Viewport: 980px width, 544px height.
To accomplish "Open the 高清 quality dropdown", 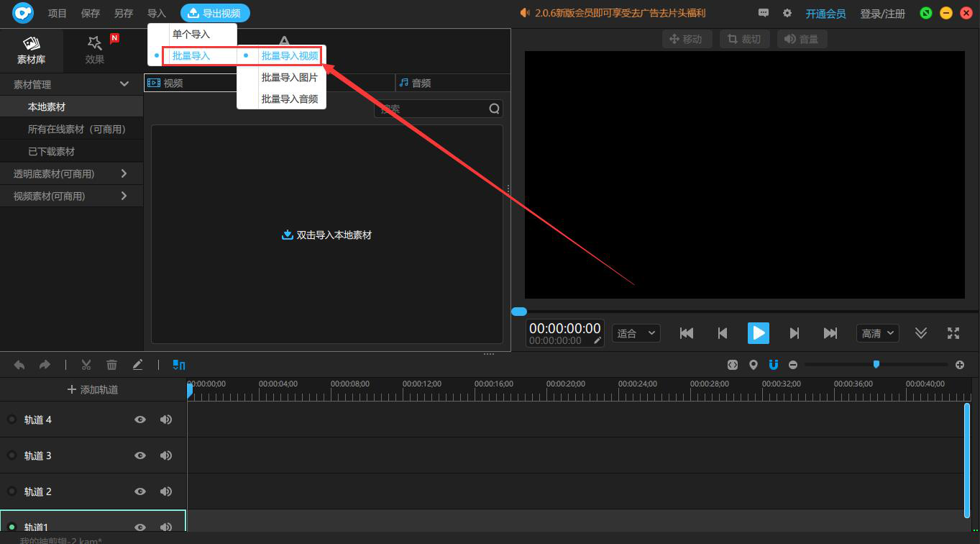I will pos(878,333).
